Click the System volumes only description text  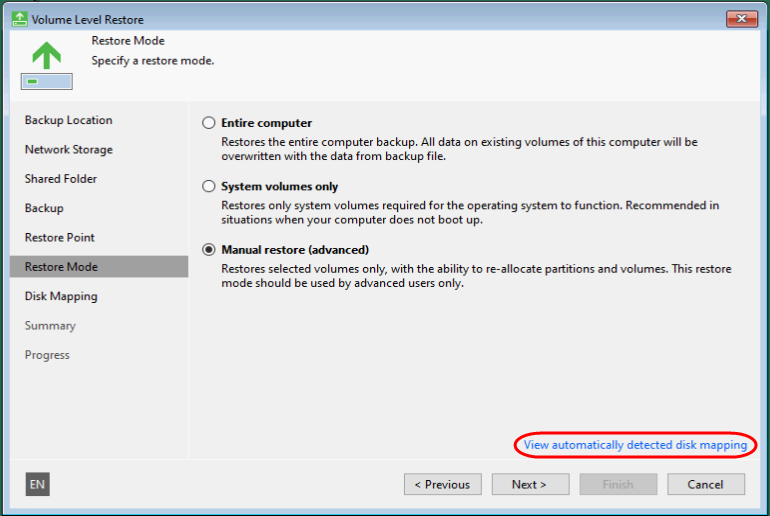[470, 212]
